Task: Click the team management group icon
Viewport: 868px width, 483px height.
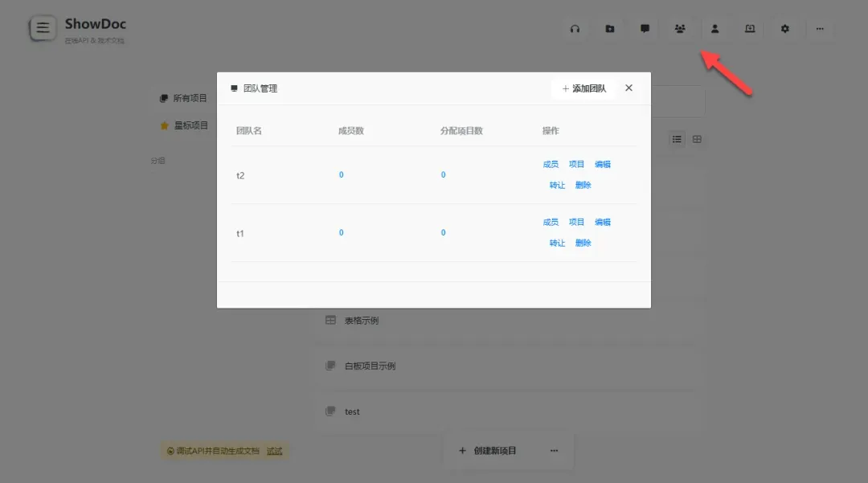Action: 680,29
